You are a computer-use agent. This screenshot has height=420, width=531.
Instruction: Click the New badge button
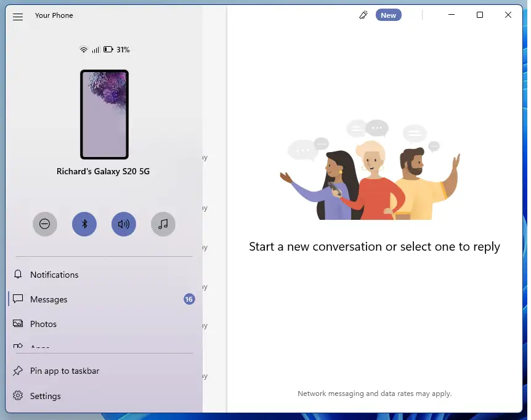click(388, 15)
